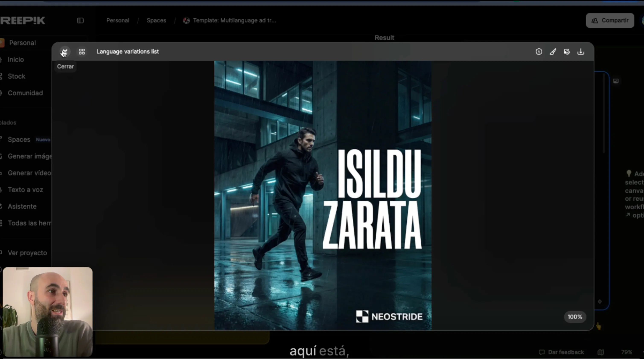Click the 100% zoom indicator

click(575, 317)
